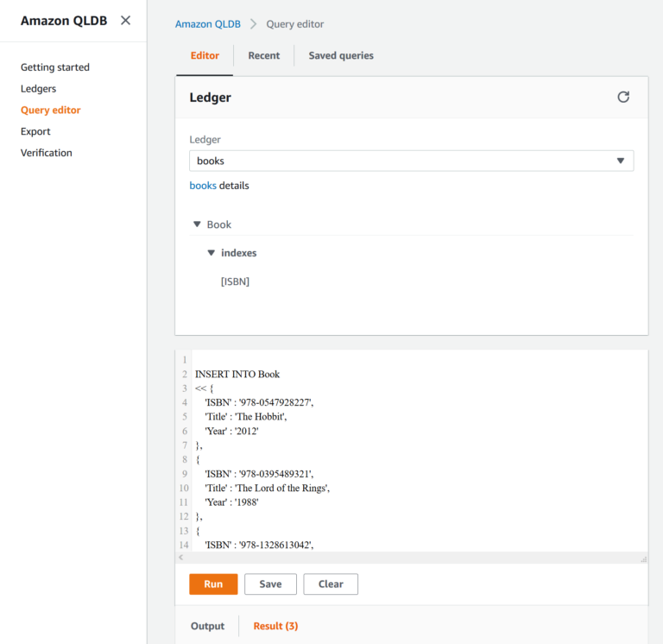
Task: Select the Editor tab
Action: (205, 55)
